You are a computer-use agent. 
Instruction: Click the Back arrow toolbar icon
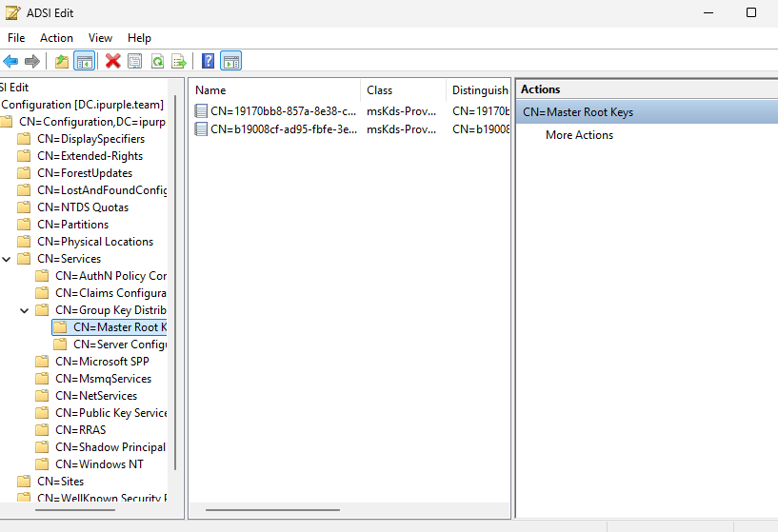tap(10, 61)
